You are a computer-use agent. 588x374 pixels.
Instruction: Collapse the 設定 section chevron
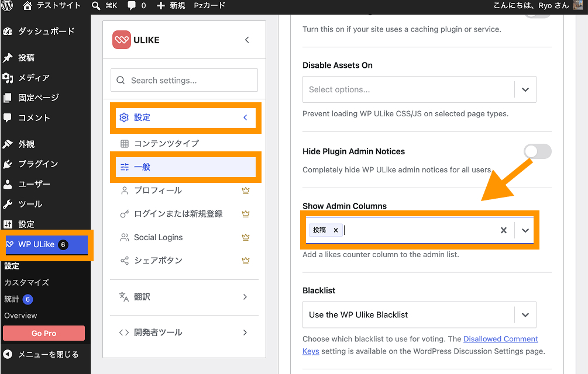[245, 117]
